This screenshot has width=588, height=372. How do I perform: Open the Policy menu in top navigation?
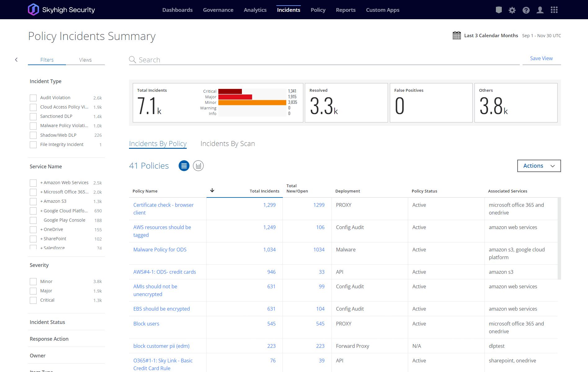[x=318, y=10]
